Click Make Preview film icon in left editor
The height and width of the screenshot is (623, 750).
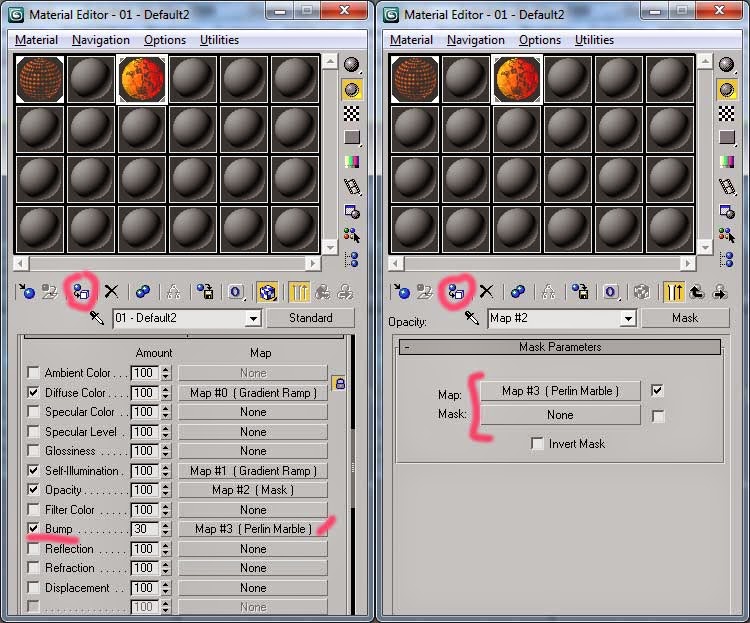(x=352, y=187)
